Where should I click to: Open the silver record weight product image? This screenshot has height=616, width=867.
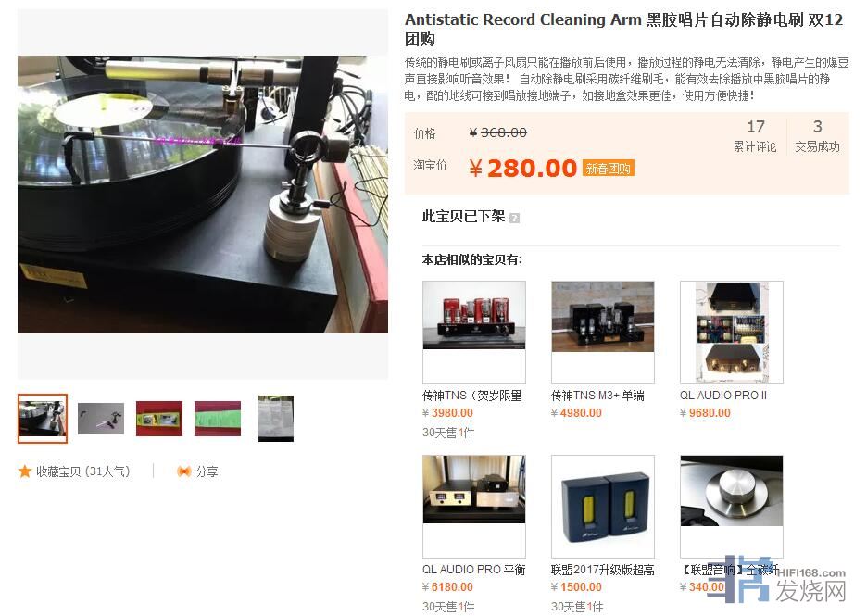point(732,507)
